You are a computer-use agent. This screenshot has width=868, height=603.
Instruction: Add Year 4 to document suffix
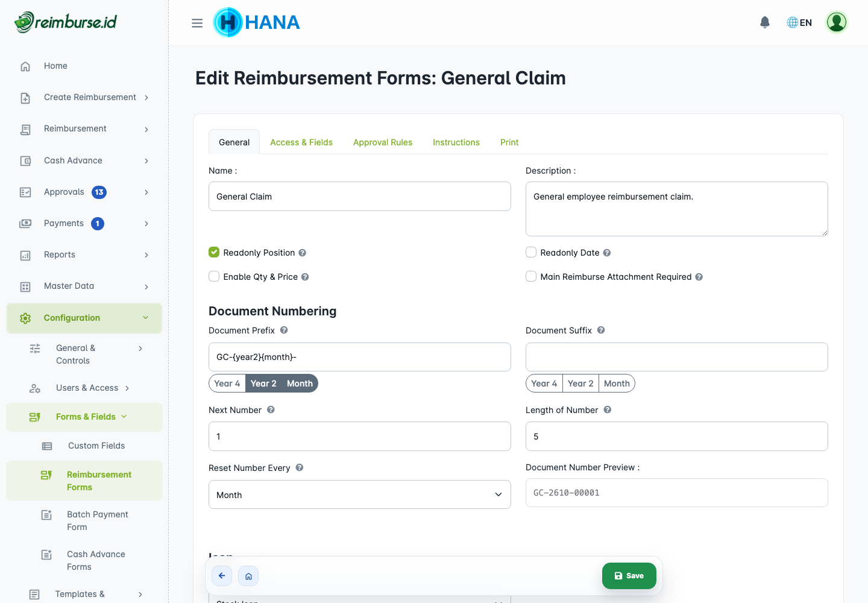click(544, 384)
